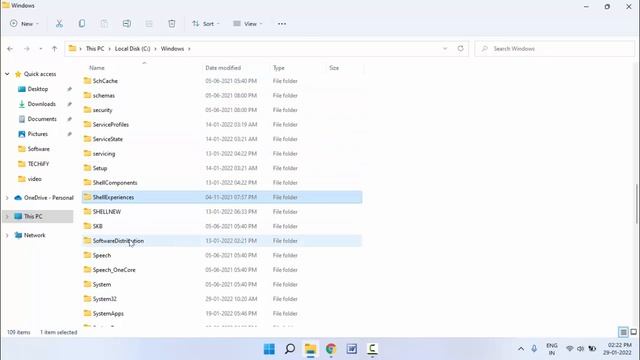
Task: Go forward with the right arrow
Action: tap(27, 49)
